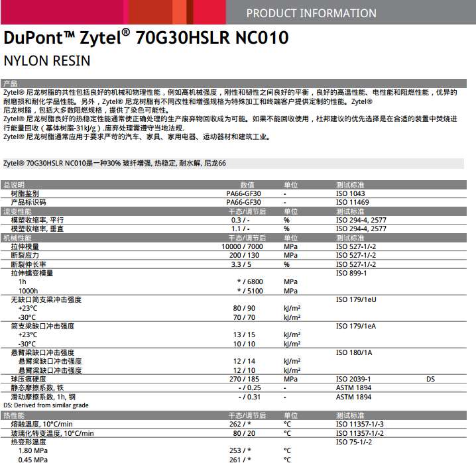Click the value * / 5100
This screenshot has height=463, width=476.
pos(250,291)
